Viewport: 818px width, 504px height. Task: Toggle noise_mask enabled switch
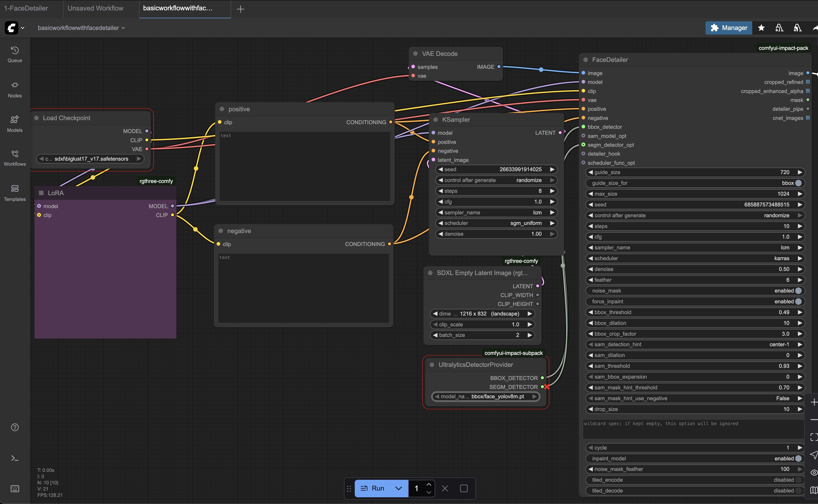[x=798, y=291]
